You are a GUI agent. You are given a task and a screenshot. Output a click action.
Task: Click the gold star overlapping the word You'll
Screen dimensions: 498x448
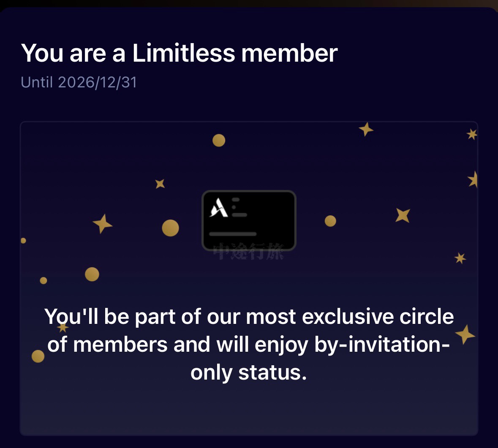tap(63, 327)
